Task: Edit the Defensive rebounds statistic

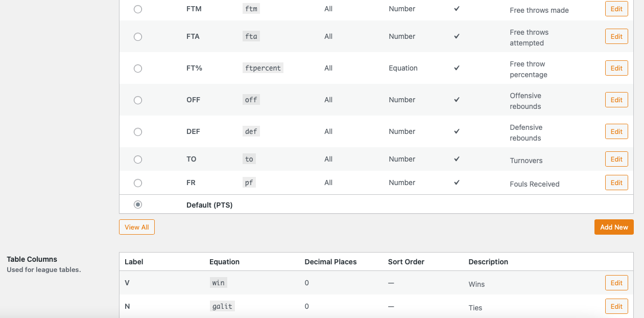Action: coord(616,131)
